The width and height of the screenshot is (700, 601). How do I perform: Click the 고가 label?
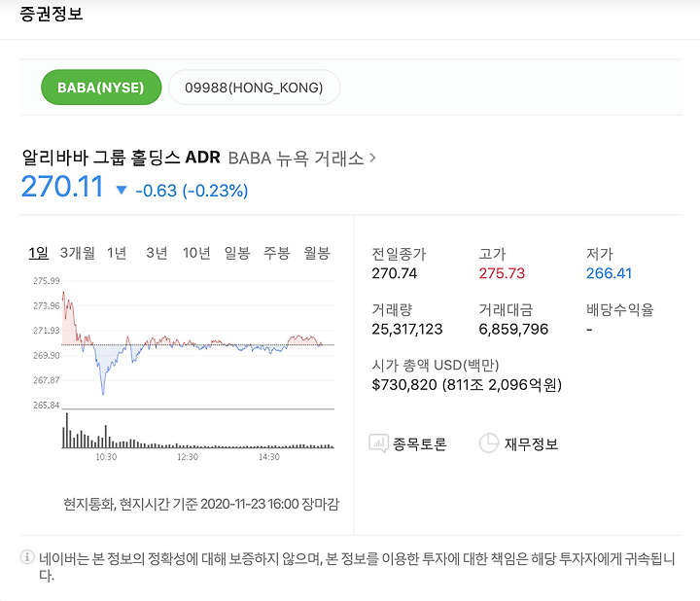click(x=492, y=254)
